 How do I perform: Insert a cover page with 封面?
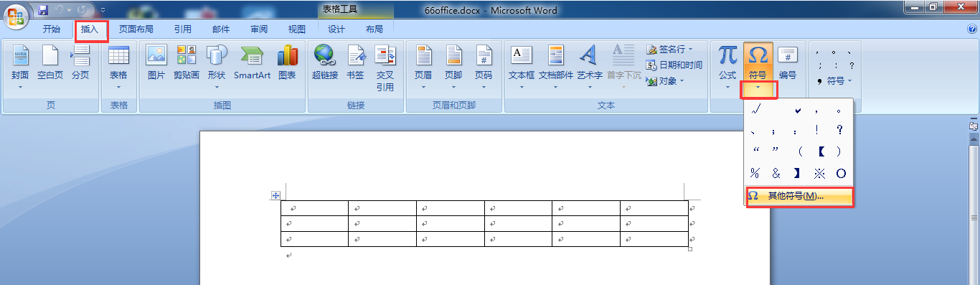pos(20,67)
